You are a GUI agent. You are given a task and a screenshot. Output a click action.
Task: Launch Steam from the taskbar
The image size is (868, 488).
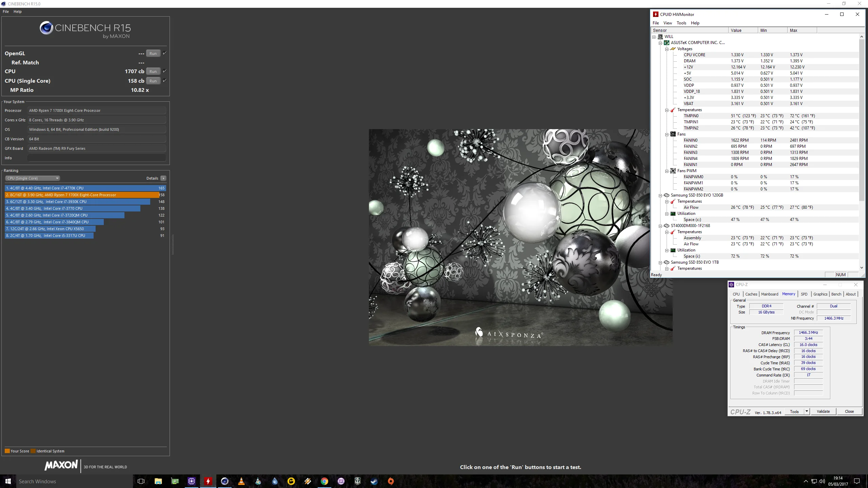tap(374, 481)
